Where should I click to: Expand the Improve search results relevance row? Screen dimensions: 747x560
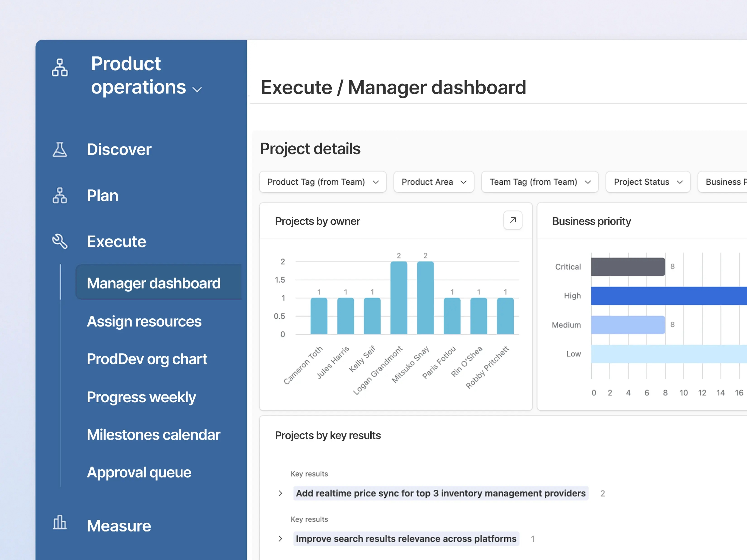click(280, 539)
